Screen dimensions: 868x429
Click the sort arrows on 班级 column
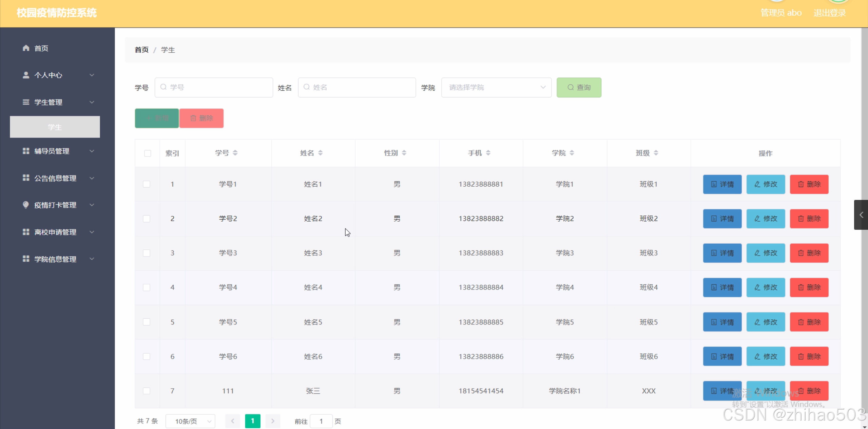point(656,153)
